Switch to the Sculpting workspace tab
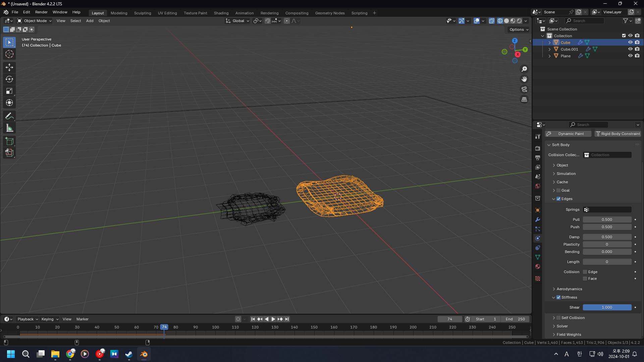 (x=143, y=13)
